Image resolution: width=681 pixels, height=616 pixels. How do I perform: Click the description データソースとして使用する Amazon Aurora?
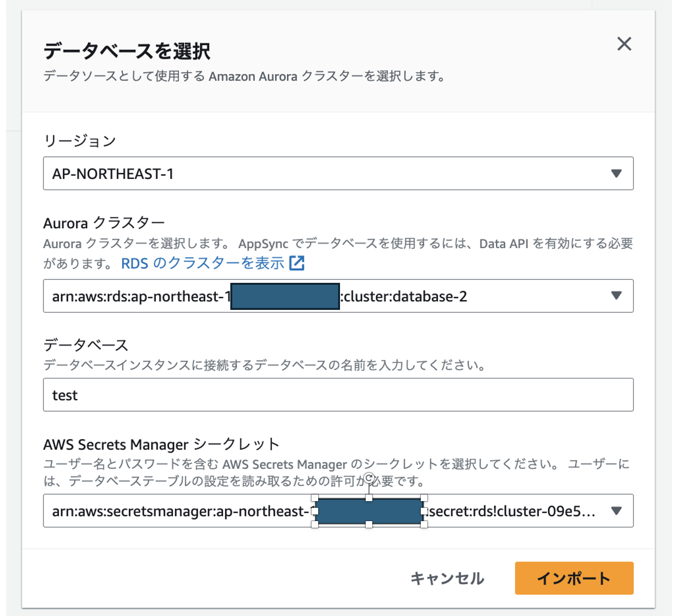click(245, 76)
